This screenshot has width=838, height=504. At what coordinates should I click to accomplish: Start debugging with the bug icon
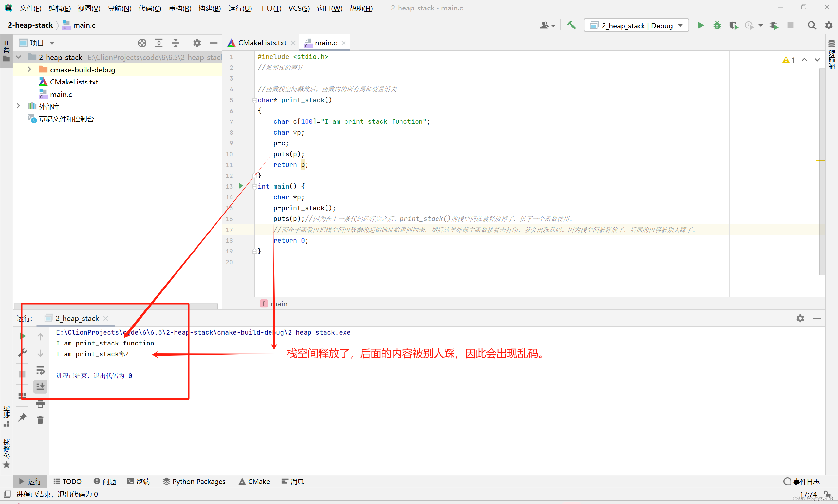pos(717,26)
